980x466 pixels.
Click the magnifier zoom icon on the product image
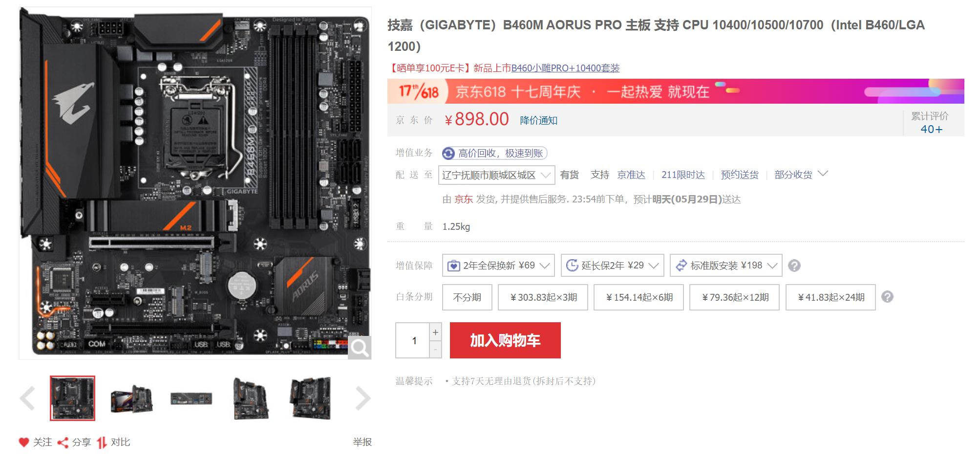pos(360,348)
